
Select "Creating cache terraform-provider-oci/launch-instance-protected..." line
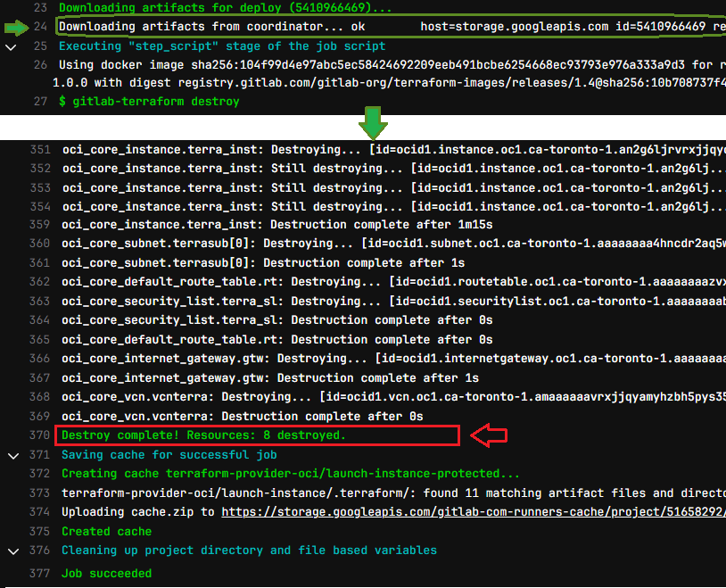click(291, 474)
